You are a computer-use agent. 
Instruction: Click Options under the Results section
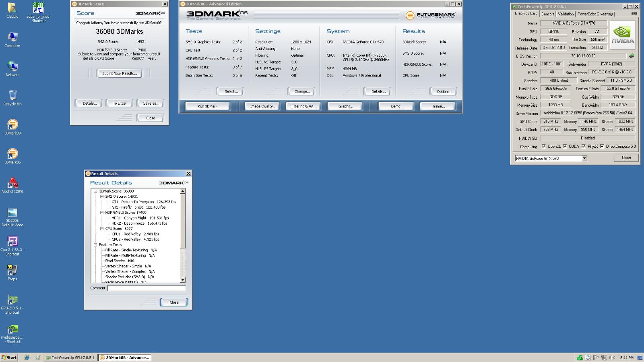444,91
